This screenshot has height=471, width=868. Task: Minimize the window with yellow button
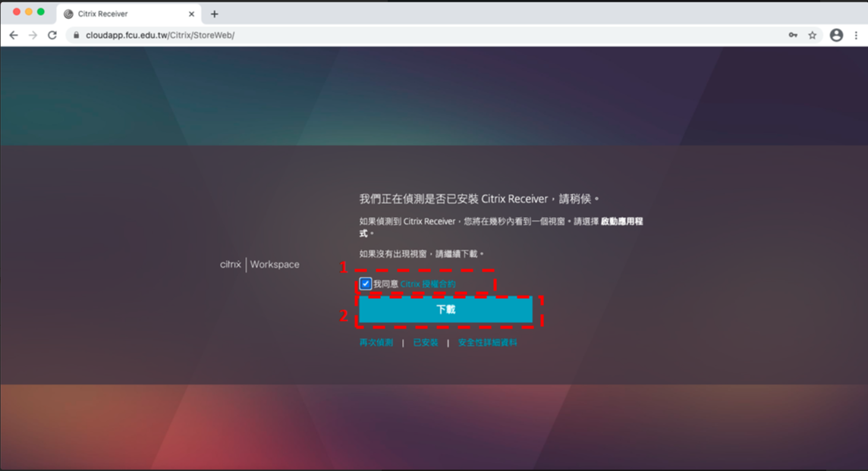coord(29,11)
